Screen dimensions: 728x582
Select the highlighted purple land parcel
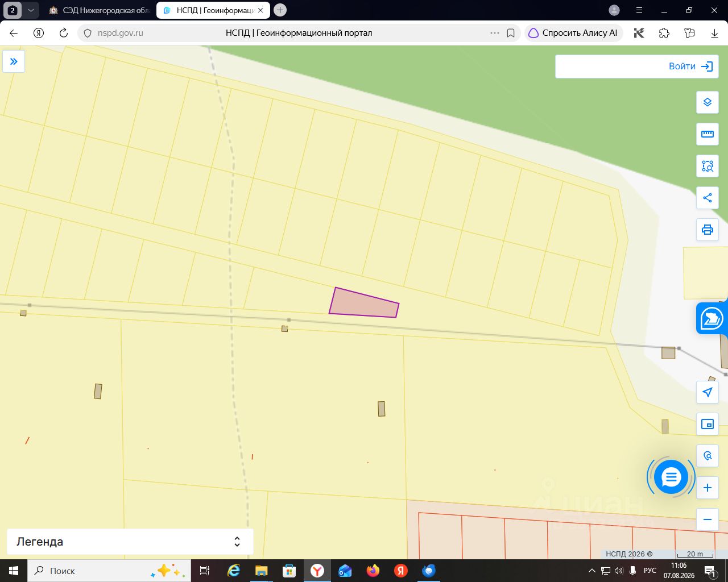(364, 303)
